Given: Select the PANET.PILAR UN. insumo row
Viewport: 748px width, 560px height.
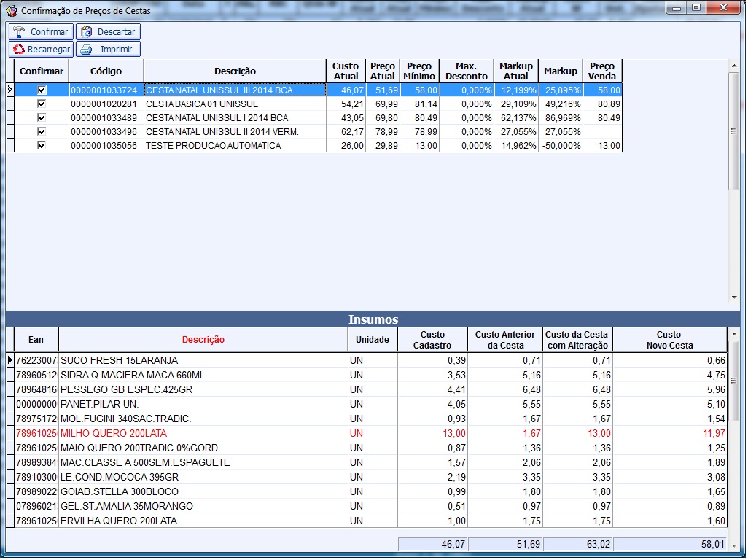Looking at the screenshot, I should pos(203,404).
